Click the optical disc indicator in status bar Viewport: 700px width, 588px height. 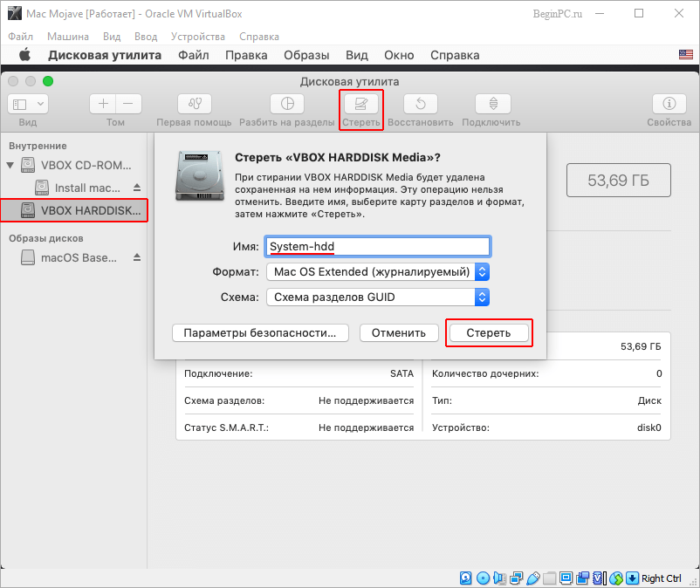tap(483, 578)
